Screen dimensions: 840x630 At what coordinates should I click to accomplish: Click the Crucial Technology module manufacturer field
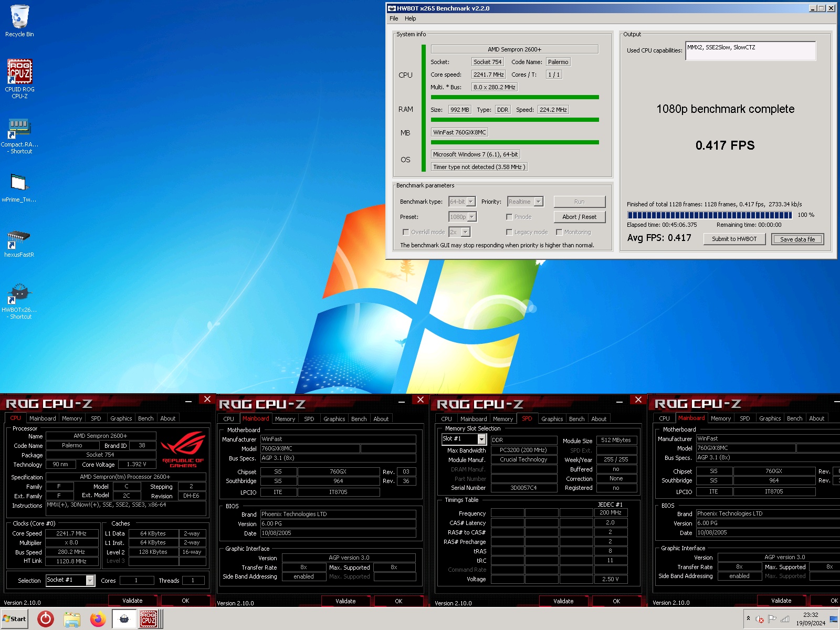click(x=523, y=459)
